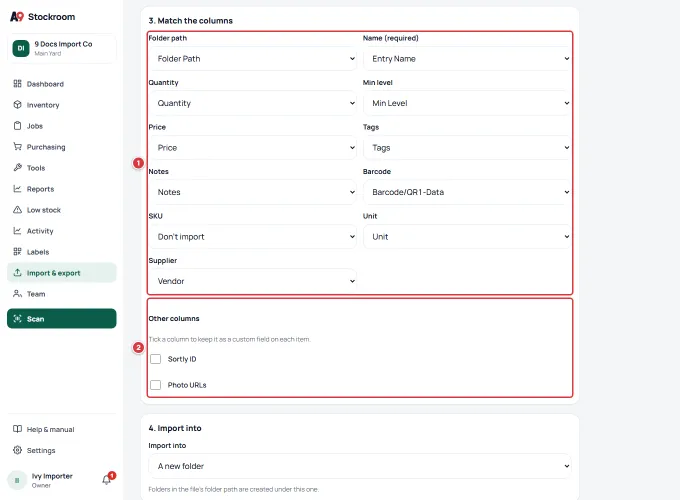Click the DI workspace avatar
This screenshot has width=680, height=500.
[21, 48]
